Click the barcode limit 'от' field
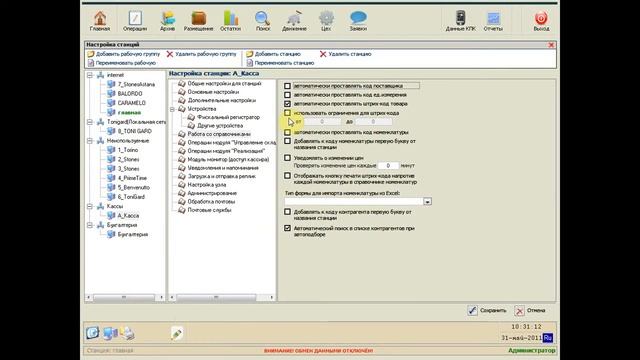 click(322, 122)
